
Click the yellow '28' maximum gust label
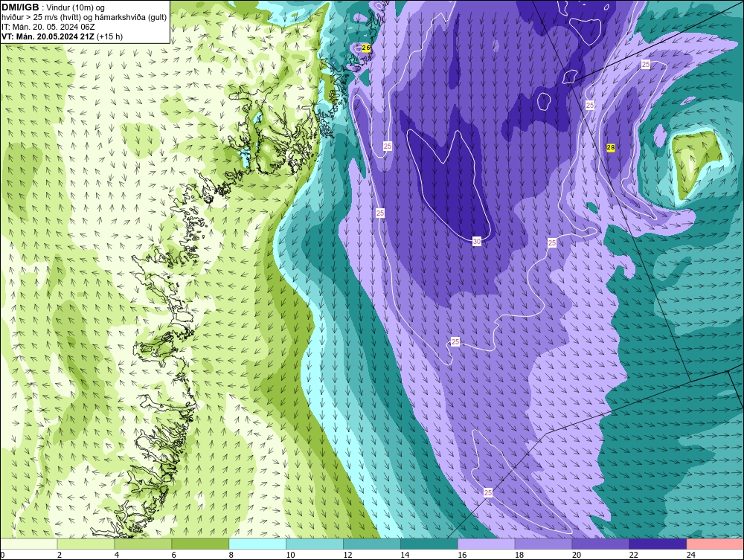coord(611,147)
